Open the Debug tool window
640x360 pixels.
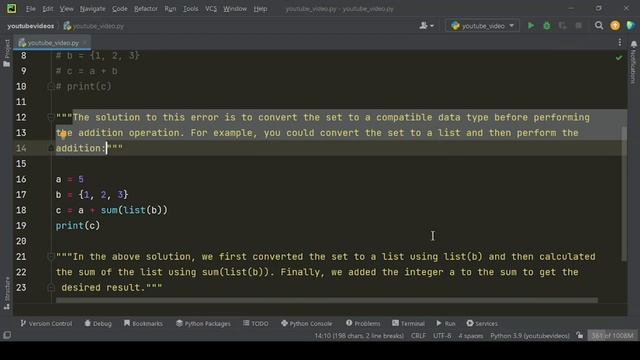point(98,323)
